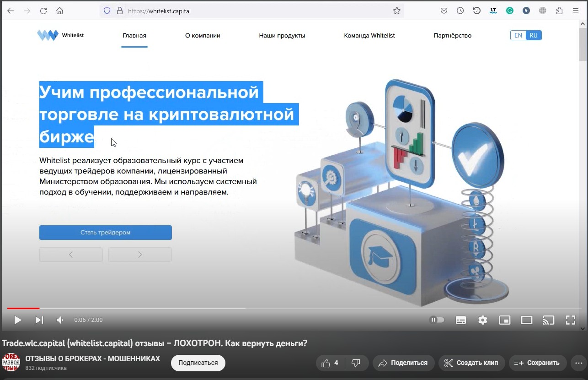Open the Главная menu item

click(134, 35)
